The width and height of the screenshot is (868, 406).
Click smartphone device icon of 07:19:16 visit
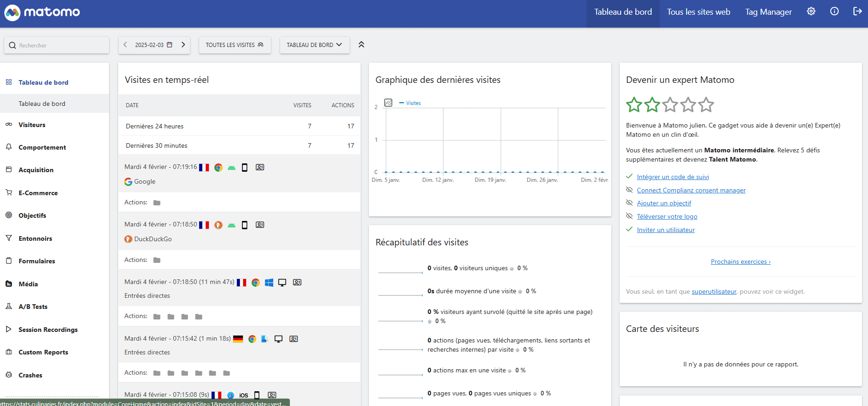[x=245, y=168]
